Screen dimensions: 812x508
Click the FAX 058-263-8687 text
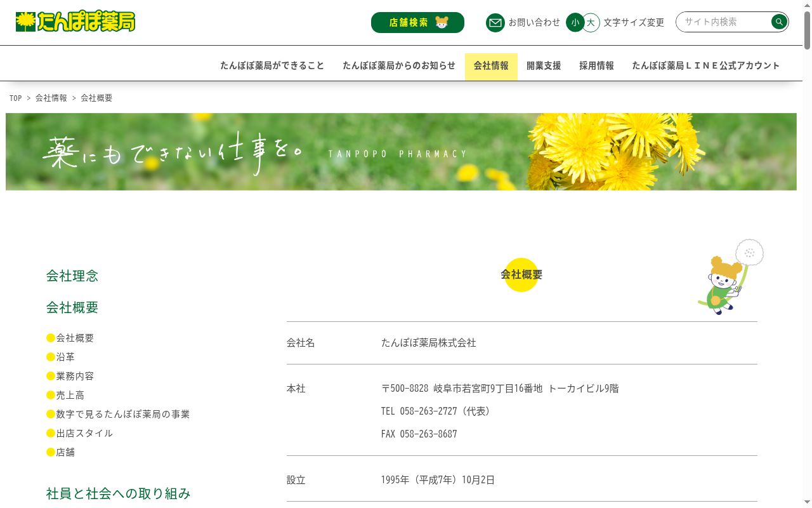[419, 434]
